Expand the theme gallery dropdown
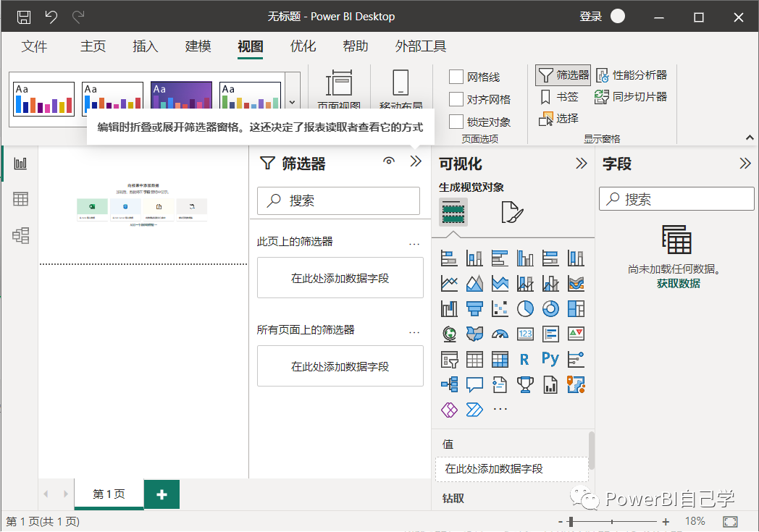759x532 pixels. tap(292, 103)
